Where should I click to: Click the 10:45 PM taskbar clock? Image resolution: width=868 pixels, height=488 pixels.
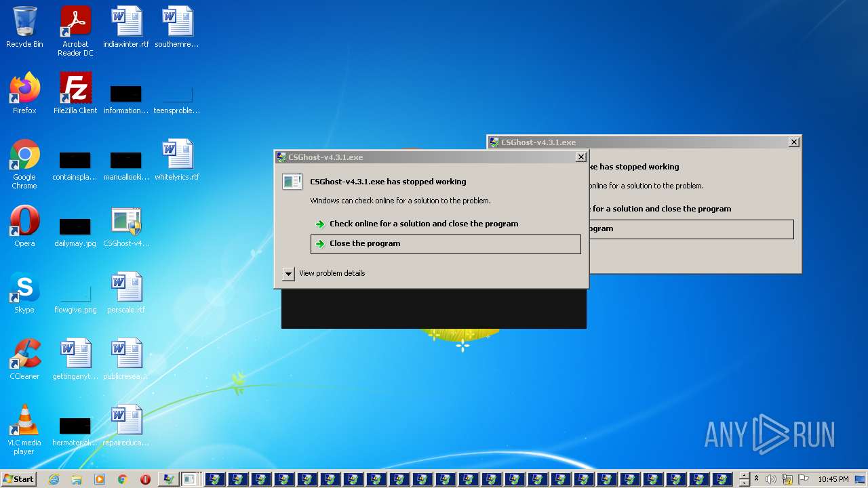(x=833, y=479)
